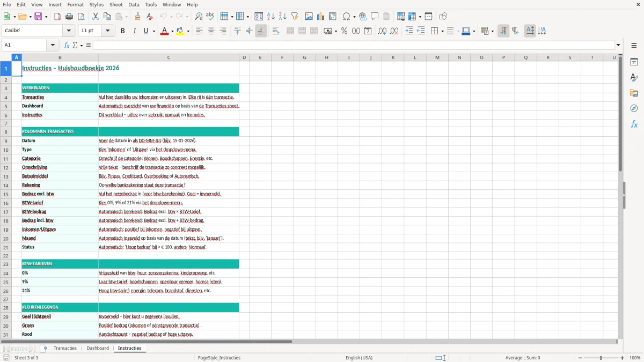Activate Clone Formatting paintbrush

pos(138,17)
